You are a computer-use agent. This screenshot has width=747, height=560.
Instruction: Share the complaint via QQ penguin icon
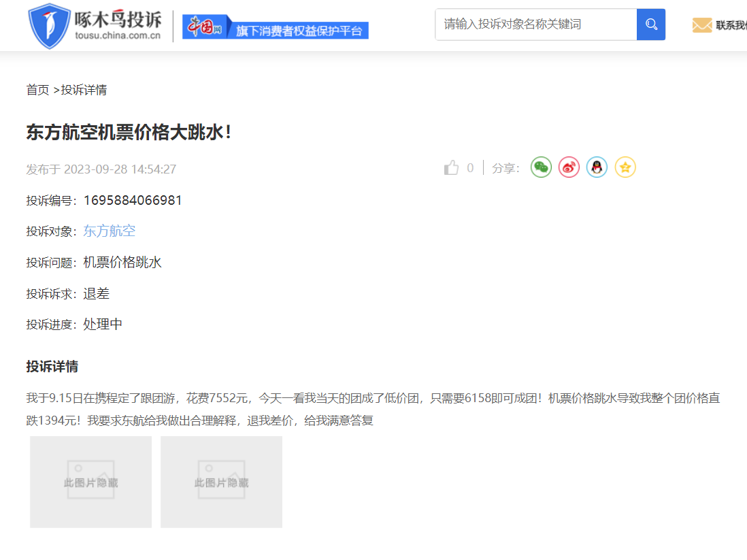point(597,167)
